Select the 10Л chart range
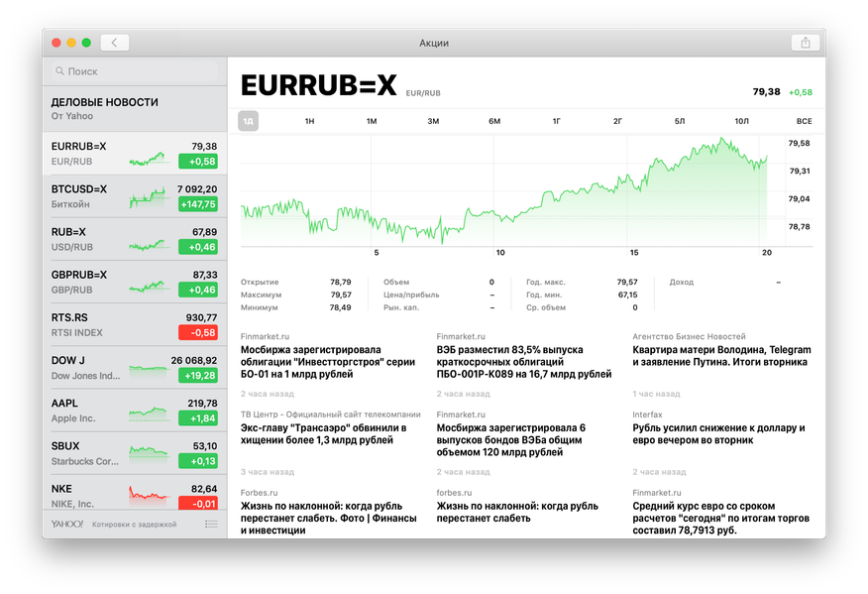Image resolution: width=868 pixels, height=594 pixels. [x=742, y=121]
